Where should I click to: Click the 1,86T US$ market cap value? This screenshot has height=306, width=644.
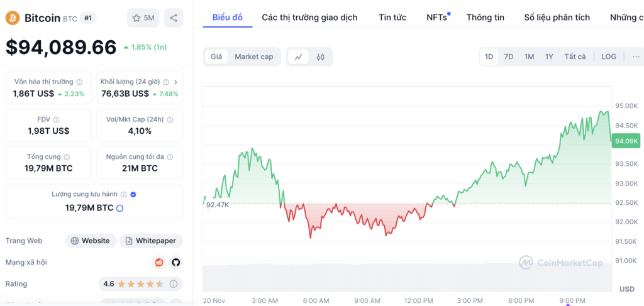click(33, 94)
